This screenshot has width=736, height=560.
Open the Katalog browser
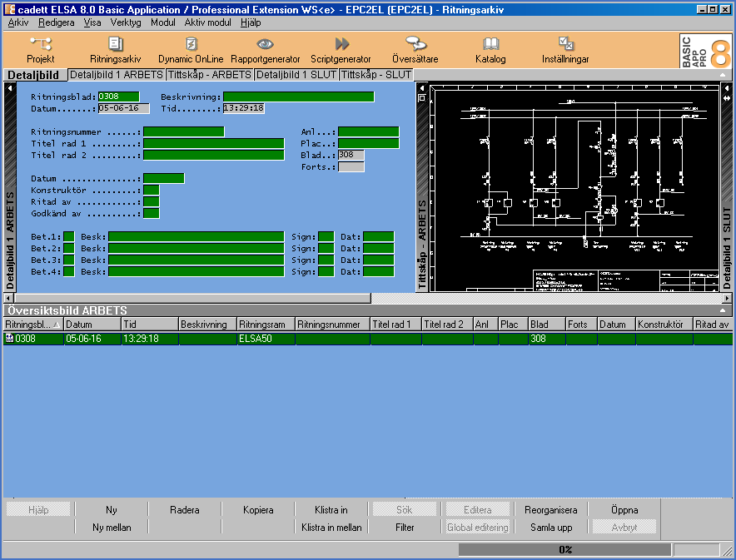coord(490,49)
